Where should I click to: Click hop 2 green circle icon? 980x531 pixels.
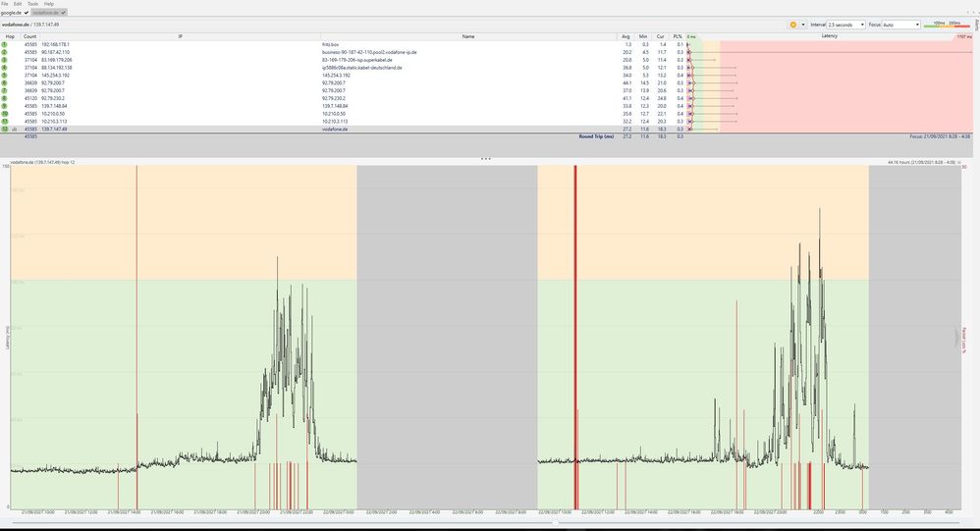click(4, 52)
